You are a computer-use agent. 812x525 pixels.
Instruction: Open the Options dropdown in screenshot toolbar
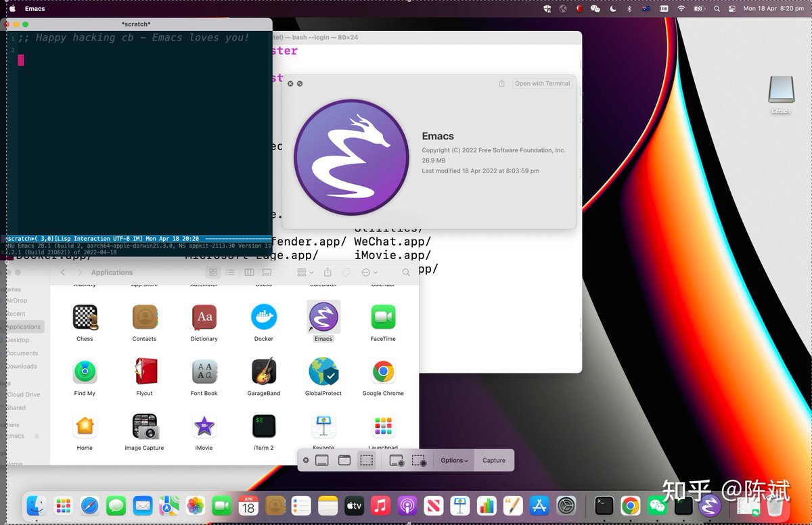tap(454, 460)
